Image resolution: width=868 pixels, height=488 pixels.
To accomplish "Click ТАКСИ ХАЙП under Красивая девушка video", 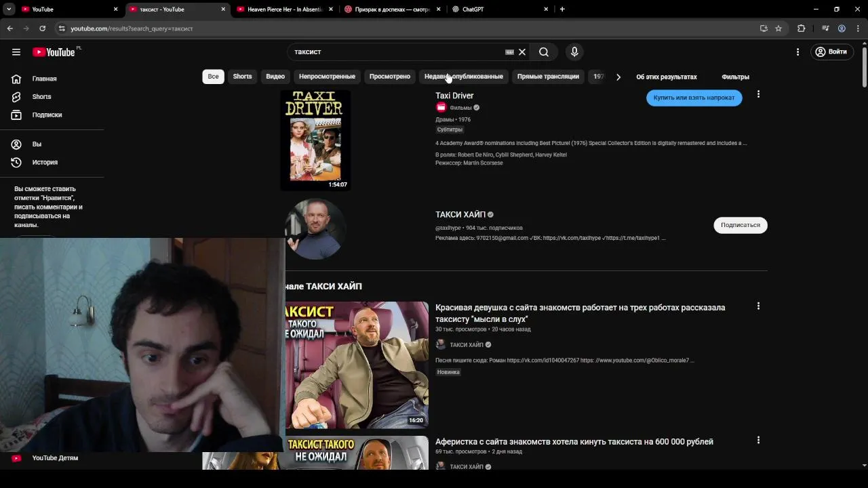I will 467,345.
